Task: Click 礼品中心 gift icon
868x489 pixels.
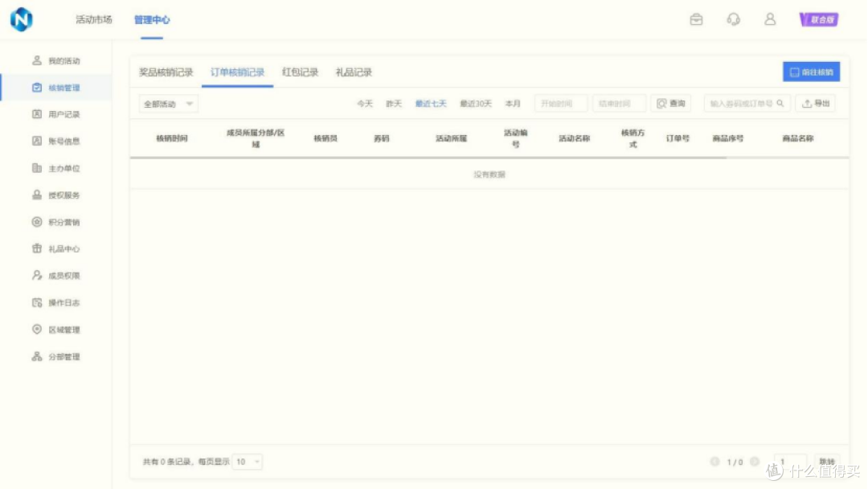Action: pos(37,249)
